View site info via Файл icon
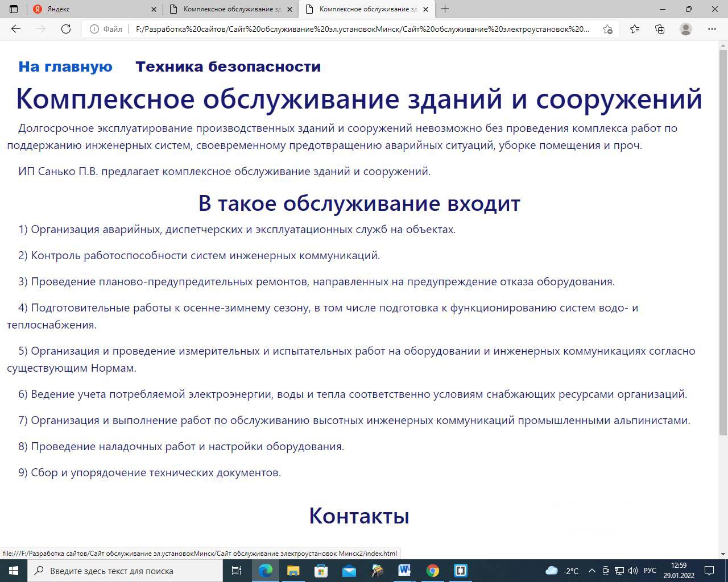Screen dimensions: 728x582 coord(94,29)
